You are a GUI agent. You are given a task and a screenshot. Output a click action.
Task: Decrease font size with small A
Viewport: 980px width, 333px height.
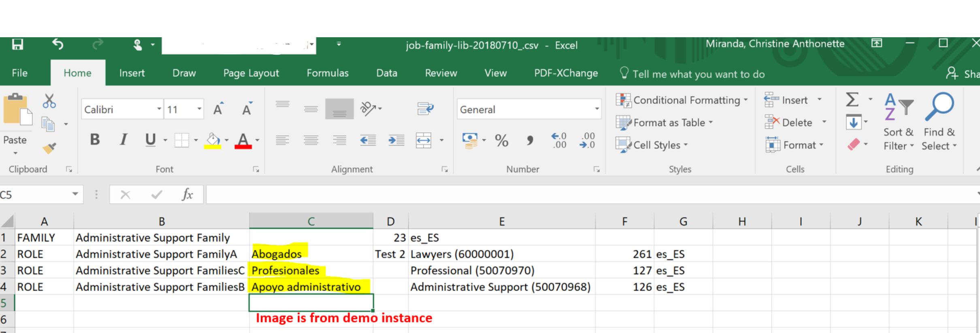(x=247, y=109)
